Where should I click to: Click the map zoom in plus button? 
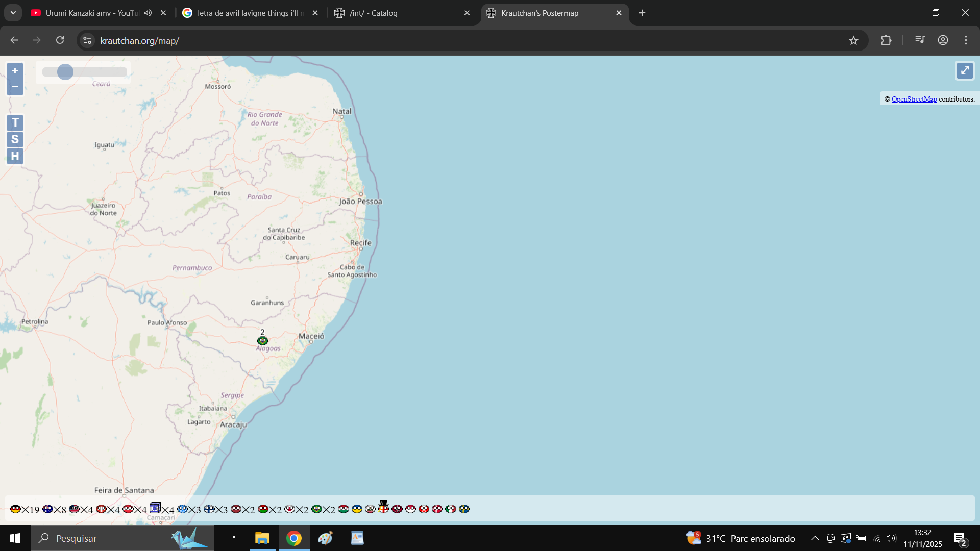click(15, 71)
